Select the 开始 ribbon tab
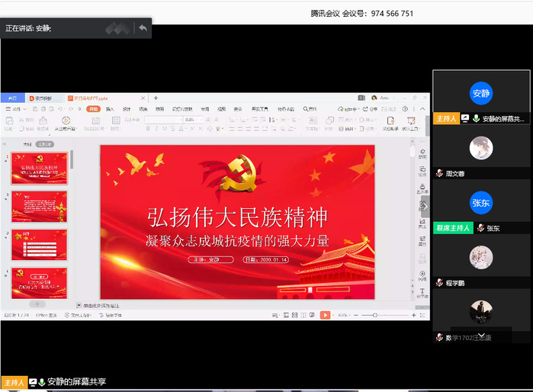533x392 pixels. point(93,109)
